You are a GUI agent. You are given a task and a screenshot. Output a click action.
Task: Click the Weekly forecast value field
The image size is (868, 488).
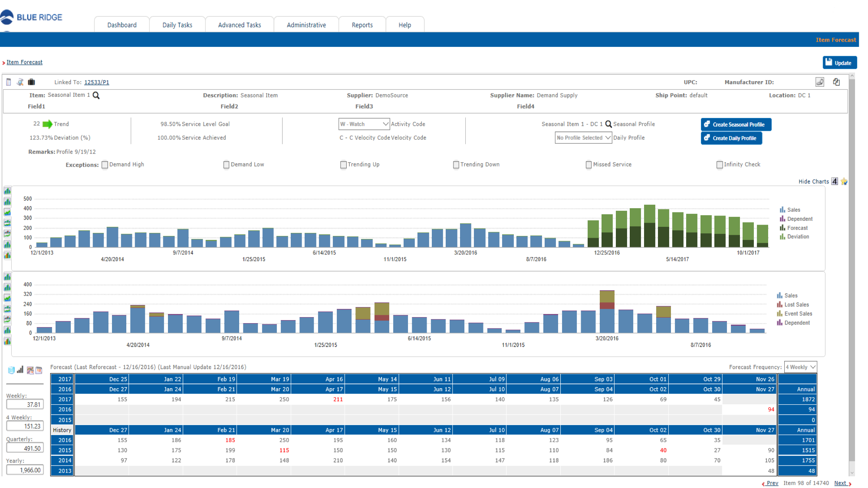[25, 405]
